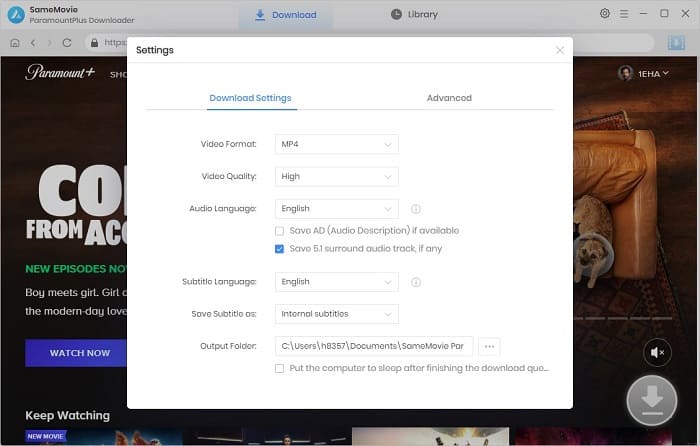Show Subtitle Language info tooltip icon

[x=416, y=282]
